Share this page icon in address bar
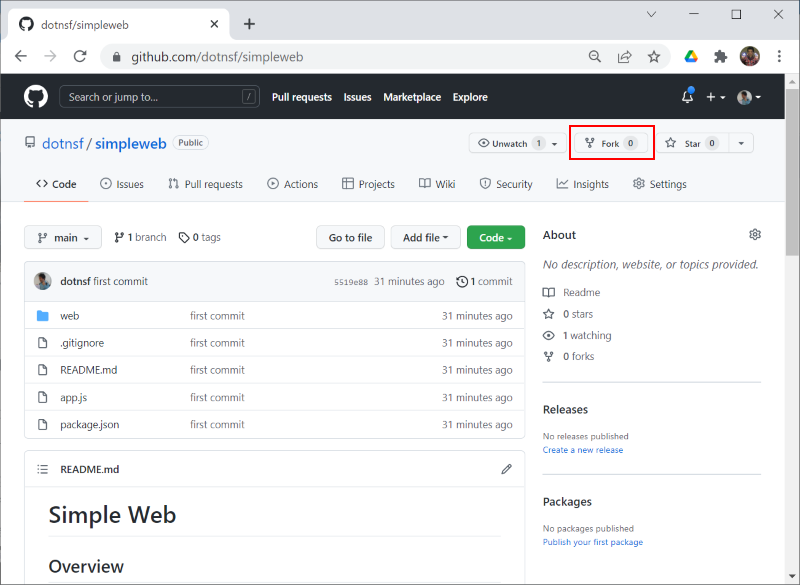 624,57
